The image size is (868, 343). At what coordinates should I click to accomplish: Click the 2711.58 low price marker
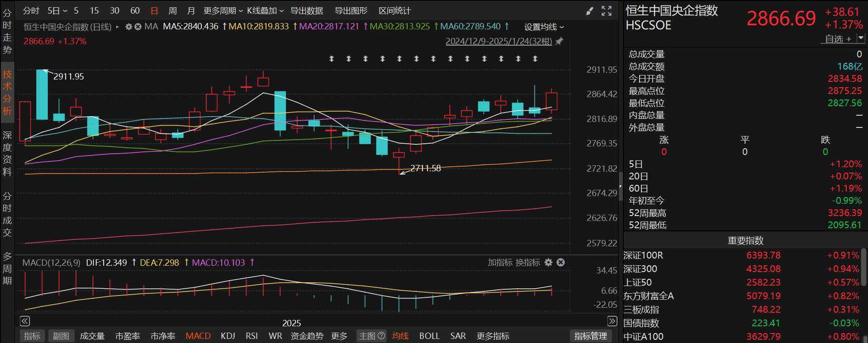[425, 168]
